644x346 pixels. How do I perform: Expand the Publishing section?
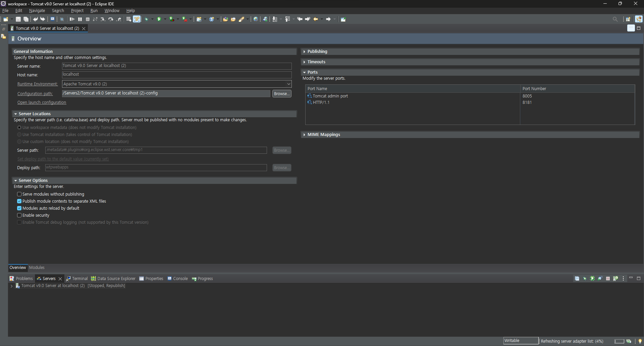(x=304, y=52)
